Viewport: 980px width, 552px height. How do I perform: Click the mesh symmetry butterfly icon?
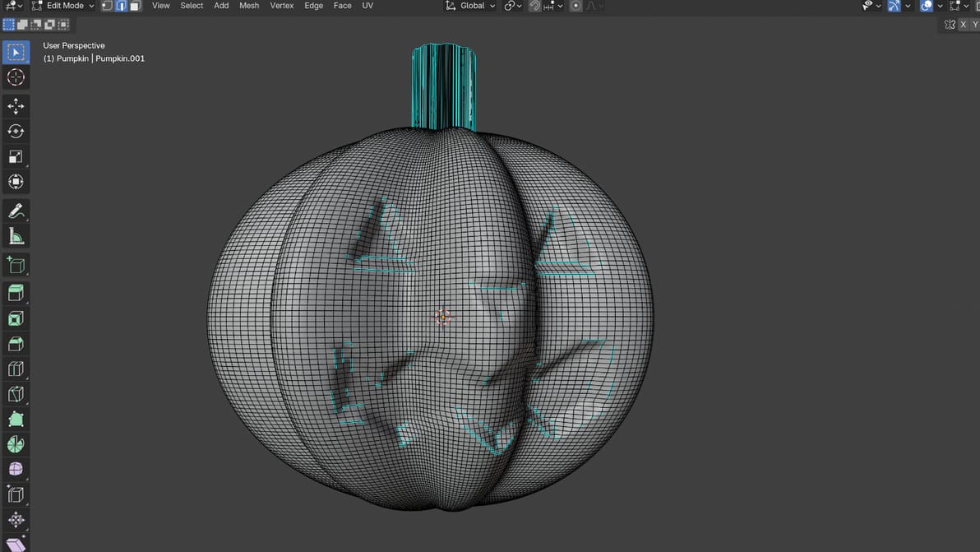[x=950, y=25]
